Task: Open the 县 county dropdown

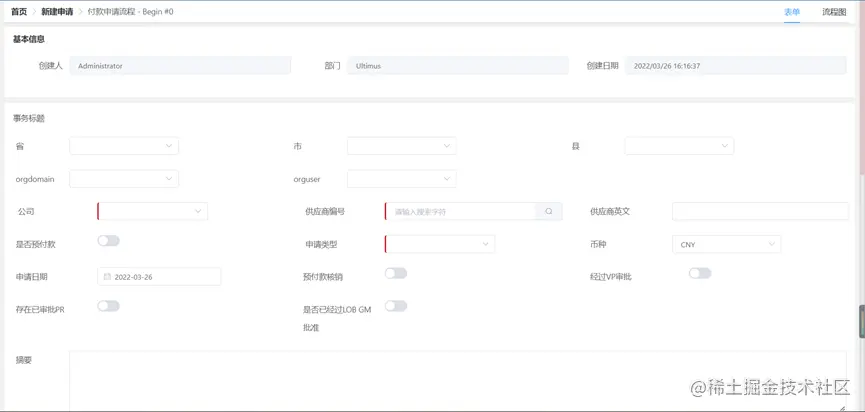Action: (x=679, y=146)
